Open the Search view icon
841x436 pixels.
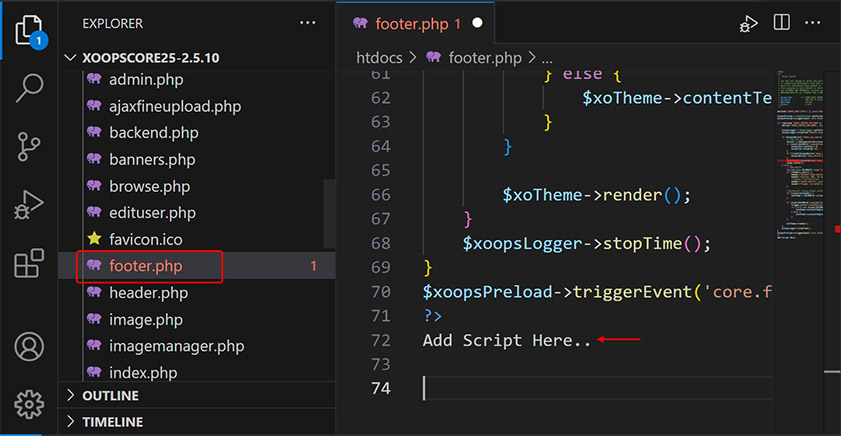tap(28, 89)
